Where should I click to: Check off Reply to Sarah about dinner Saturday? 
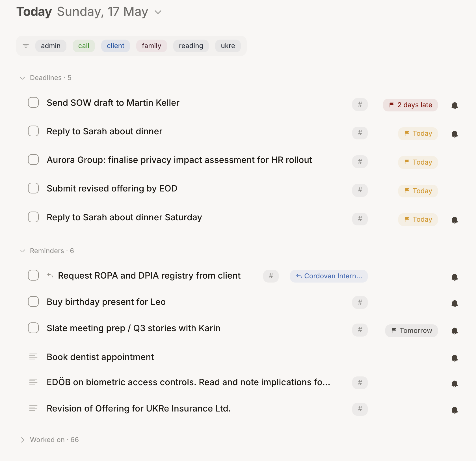click(33, 217)
